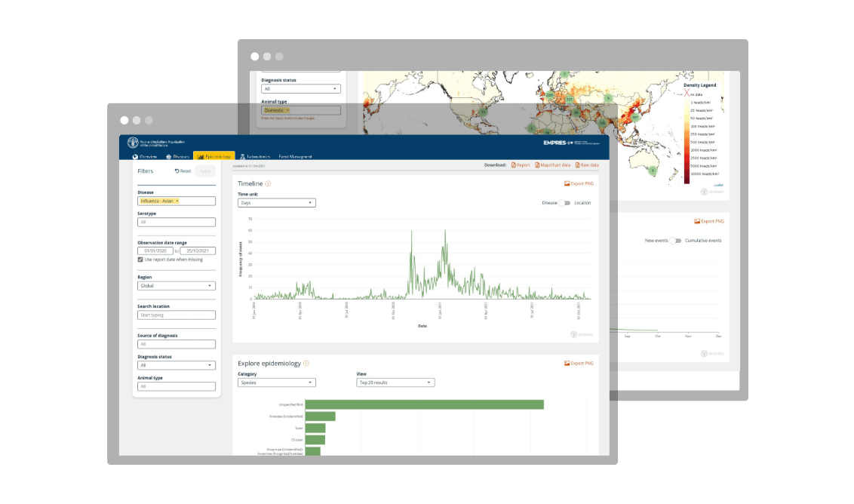
Task: Click the 523 cluster marker on the map
Action: 569,99
